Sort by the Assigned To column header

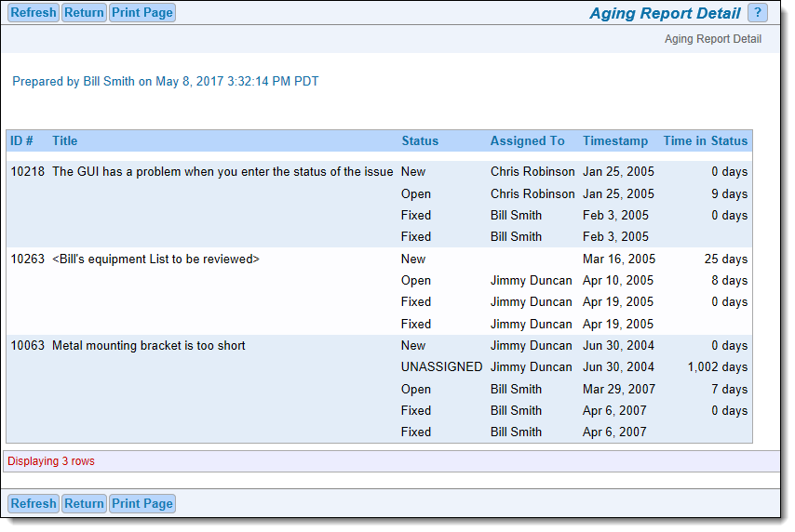pyautogui.click(x=527, y=141)
